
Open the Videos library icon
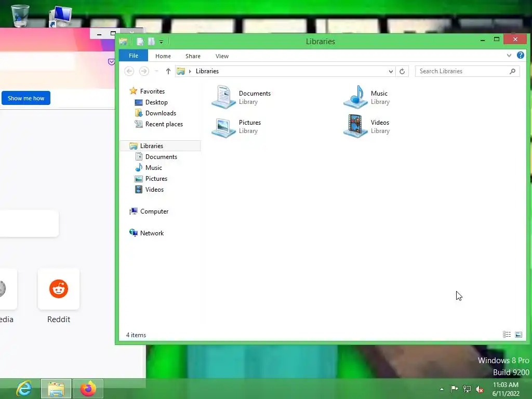coord(355,126)
